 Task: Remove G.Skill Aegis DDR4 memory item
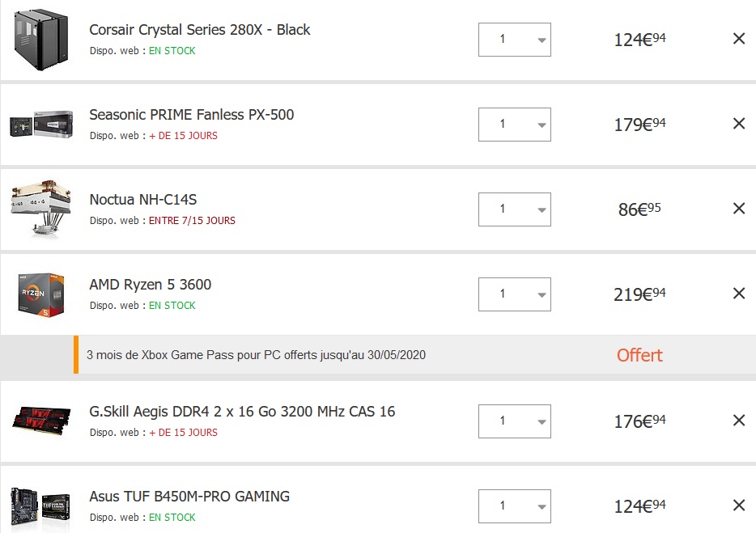pyautogui.click(x=739, y=421)
